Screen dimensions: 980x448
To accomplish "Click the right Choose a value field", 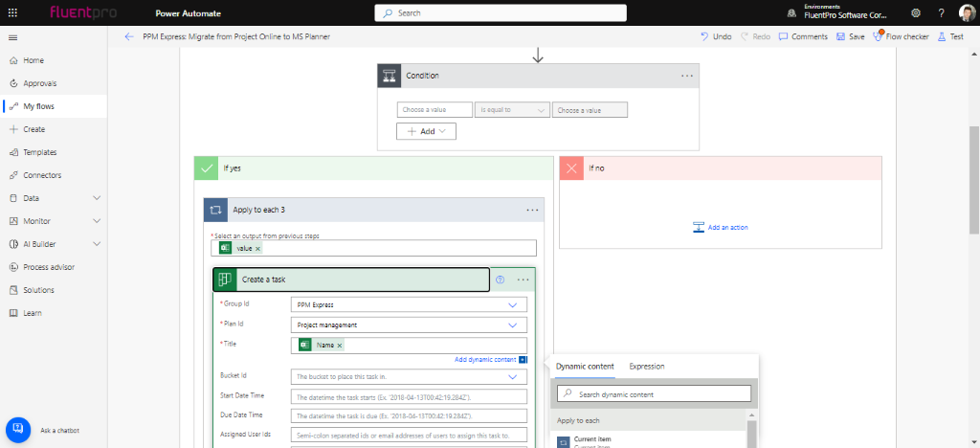I will (x=590, y=110).
